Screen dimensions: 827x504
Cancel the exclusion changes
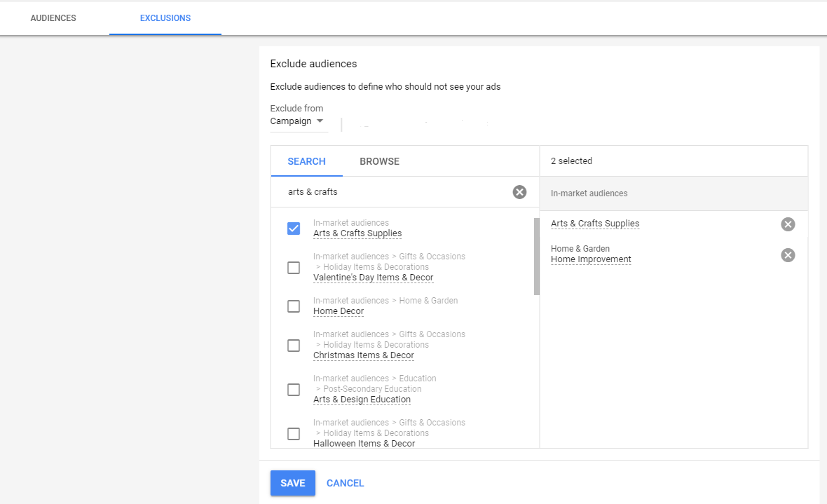(x=345, y=483)
